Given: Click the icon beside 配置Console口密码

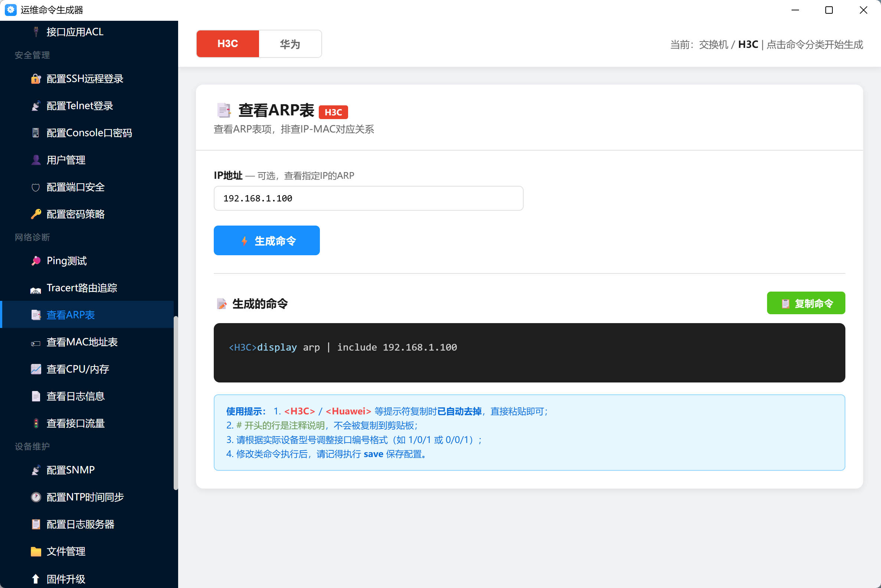Looking at the screenshot, I should pos(36,133).
